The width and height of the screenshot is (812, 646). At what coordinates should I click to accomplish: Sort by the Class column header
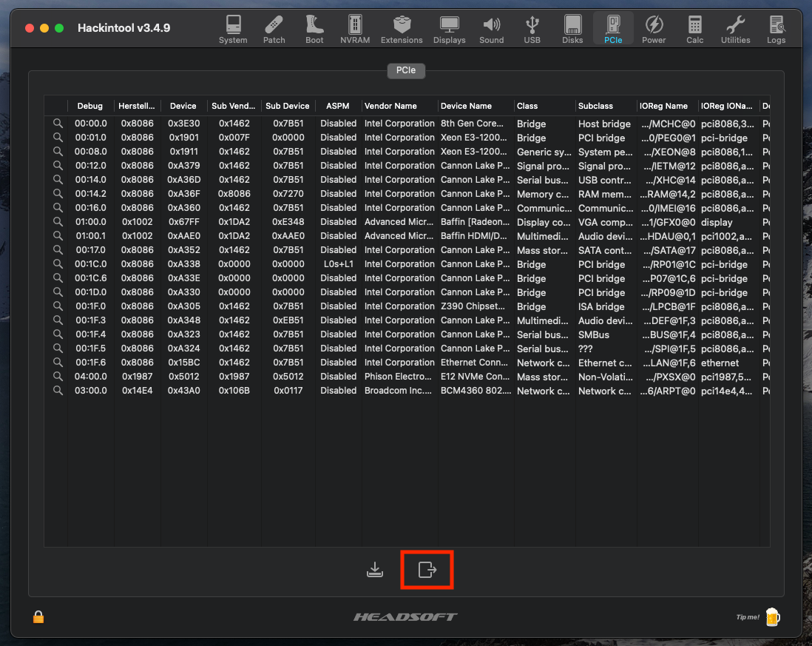pyautogui.click(x=544, y=106)
